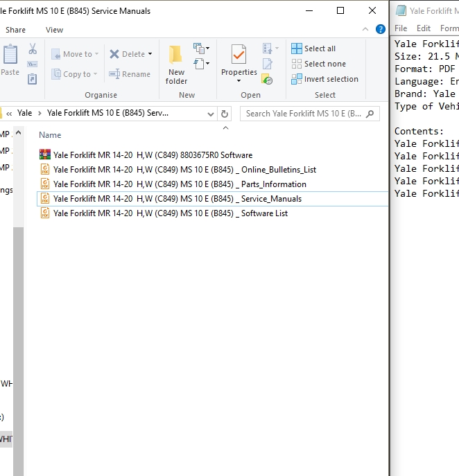Click the Yale breadcrumb in address bar
459x476 pixels.
[24, 113]
